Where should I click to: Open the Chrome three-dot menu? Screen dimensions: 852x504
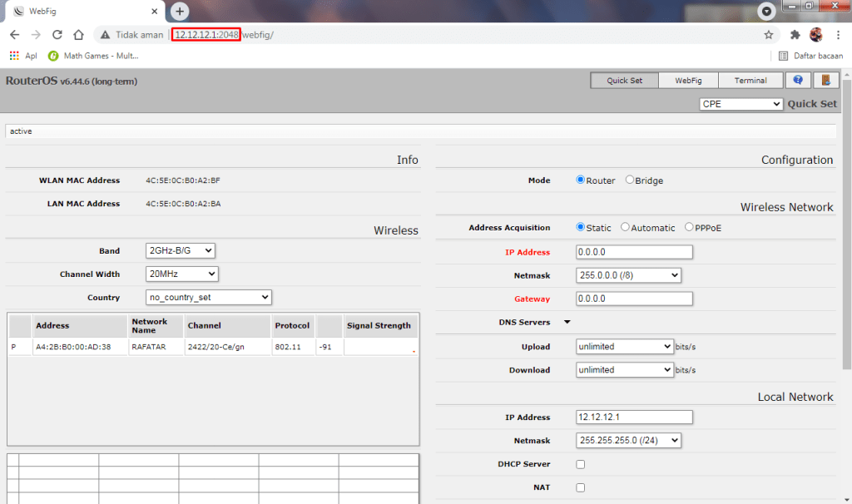click(x=837, y=35)
